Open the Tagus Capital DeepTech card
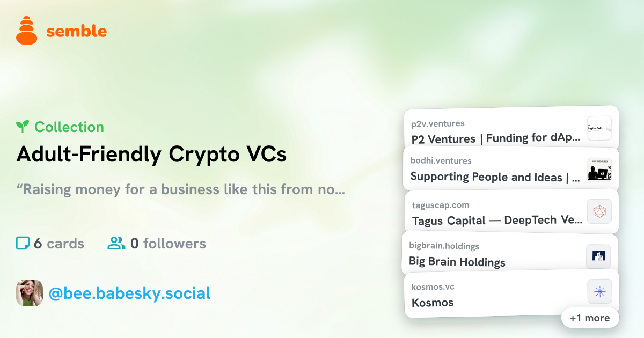The image size is (644, 338). 497,220
